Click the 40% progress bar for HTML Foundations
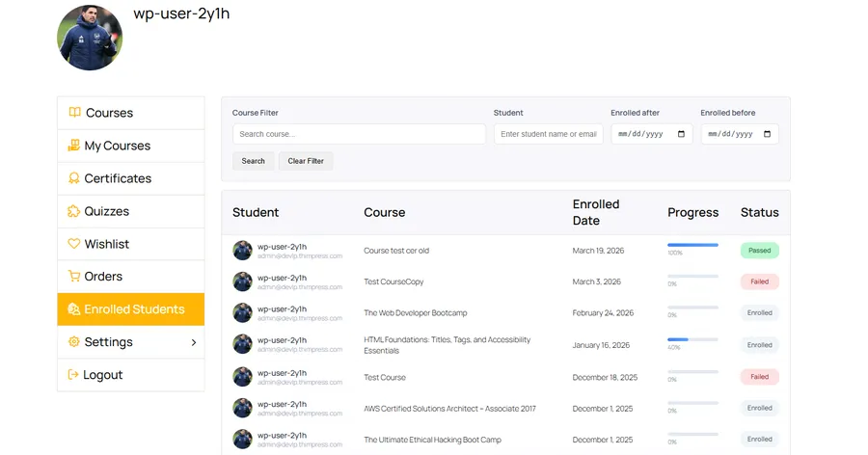Screen dimensions: 868x455 point(692,339)
